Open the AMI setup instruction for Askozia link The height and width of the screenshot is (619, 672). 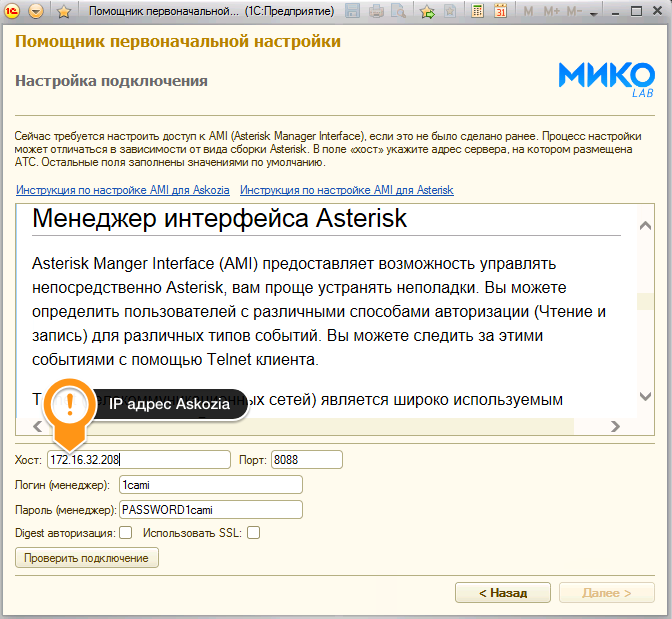coord(123,190)
